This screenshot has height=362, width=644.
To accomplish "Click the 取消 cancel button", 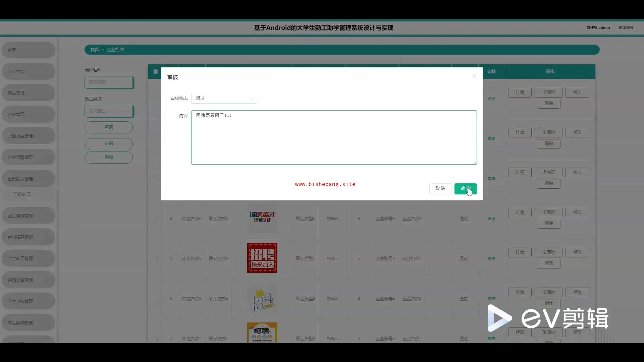I will click(440, 189).
